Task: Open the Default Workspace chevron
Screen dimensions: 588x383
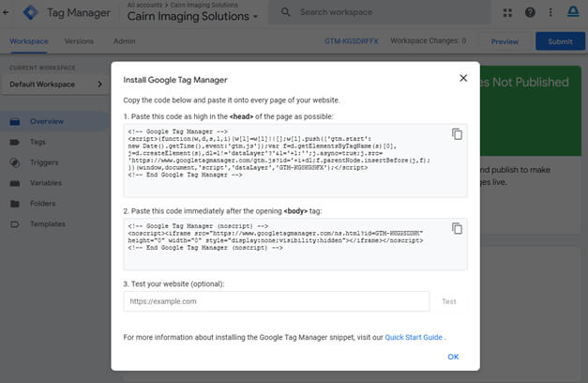Action: 99,84
